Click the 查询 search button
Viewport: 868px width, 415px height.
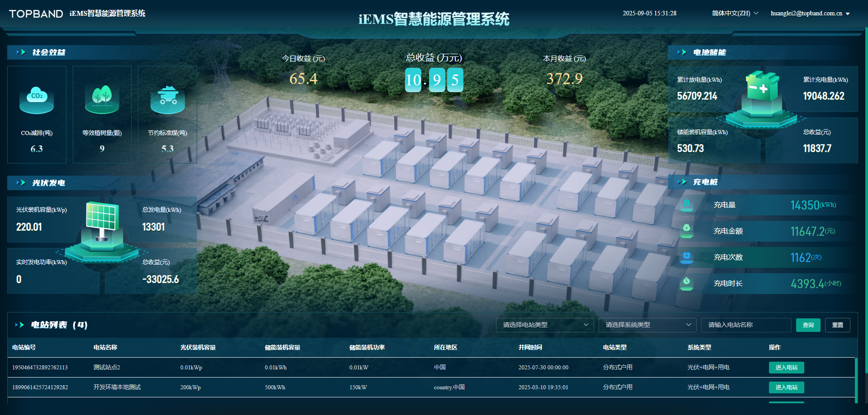tap(808, 325)
